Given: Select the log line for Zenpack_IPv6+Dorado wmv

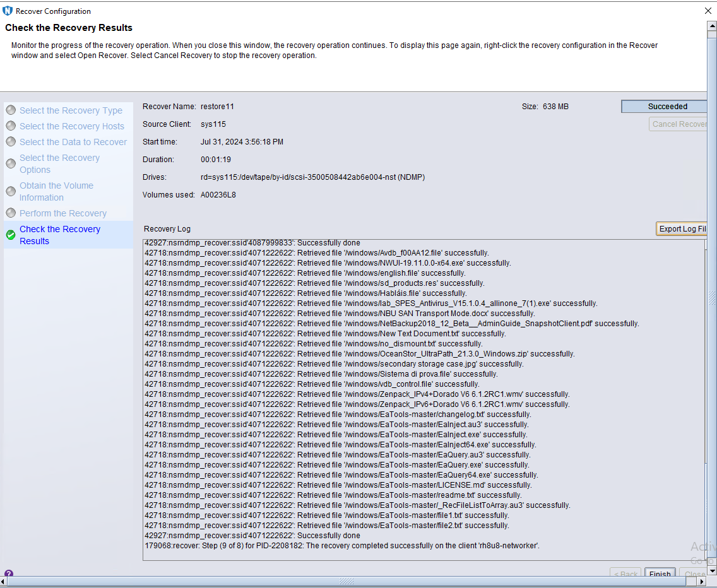Looking at the screenshot, I should click(357, 404).
